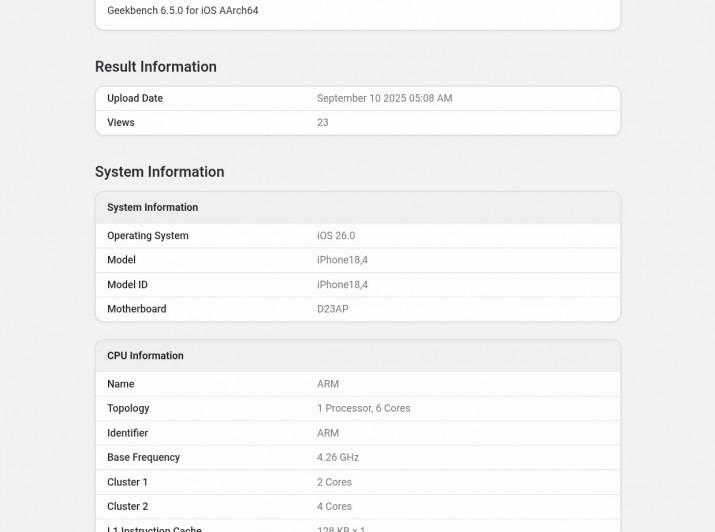Click the 'Name' row label
Screen dimensions: 715x532
click(120, 384)
